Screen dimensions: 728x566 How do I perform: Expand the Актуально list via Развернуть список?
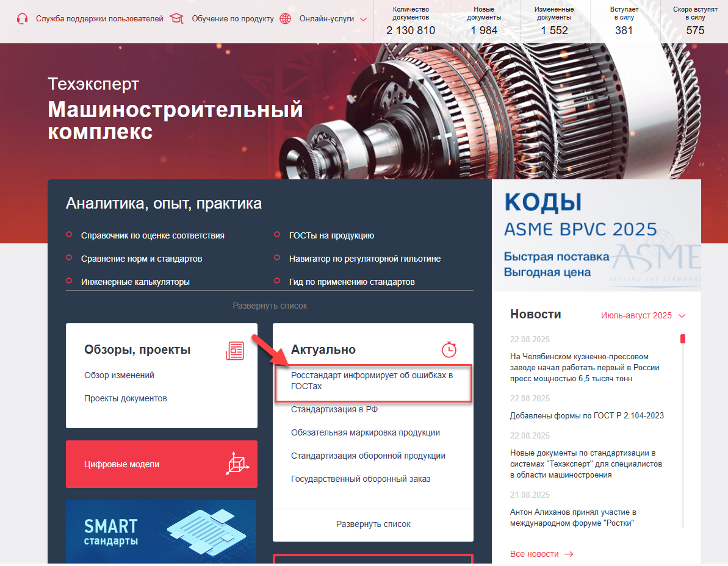tap(373, 525)
